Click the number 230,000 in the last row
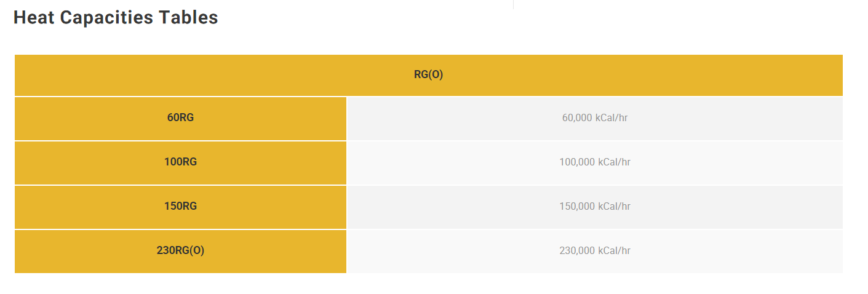 (x=577, y=251)
